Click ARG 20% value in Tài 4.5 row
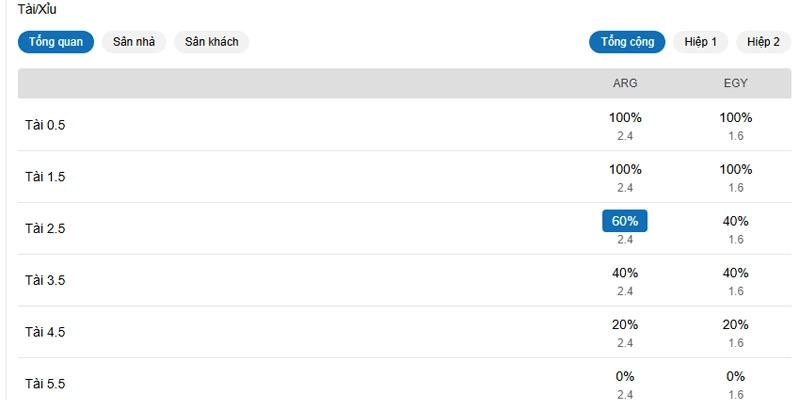The image size is (800, 400). pos(625,325)
